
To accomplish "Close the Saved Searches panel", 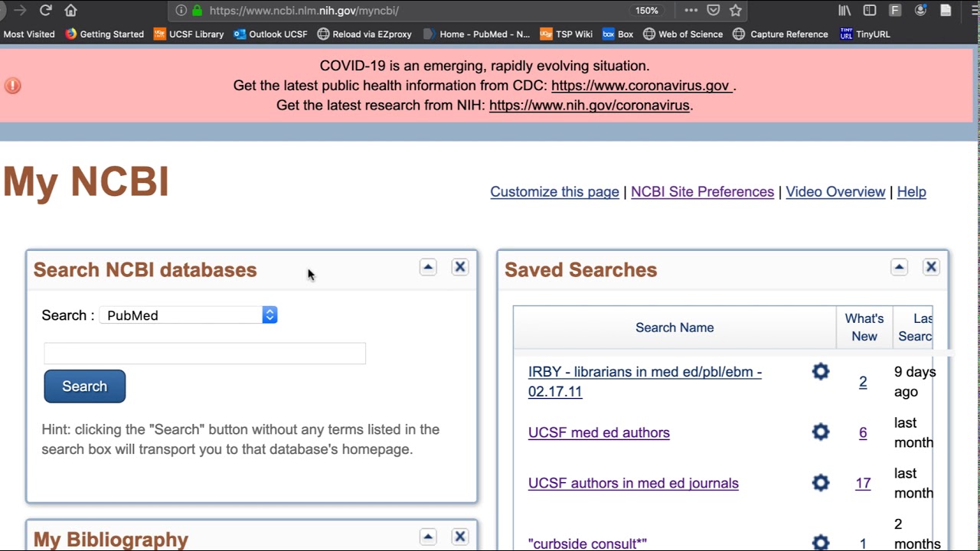I will (931, 267).
